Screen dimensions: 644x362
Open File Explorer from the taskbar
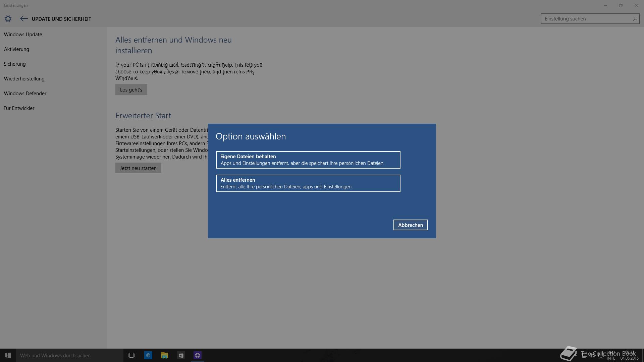pyautogui.click(x=165, y=355)
